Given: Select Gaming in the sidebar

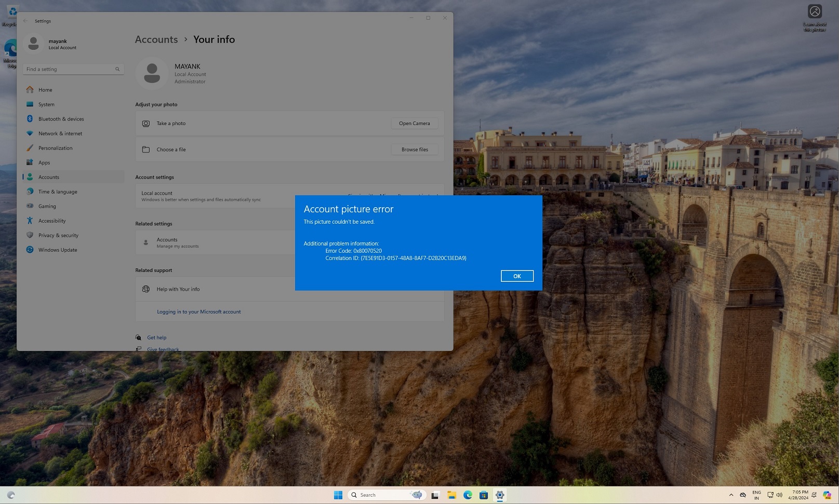Looking at the screenshot, I should 73,206.
